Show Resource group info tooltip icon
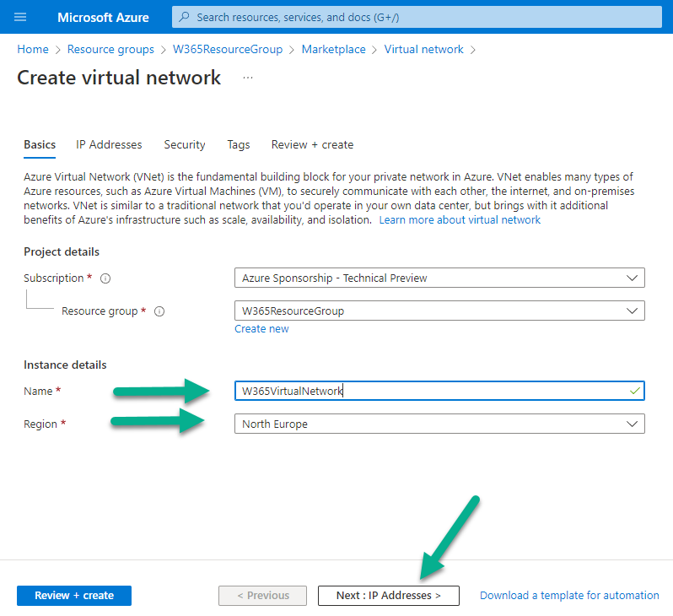673x616 pixels. pos(159,311)
